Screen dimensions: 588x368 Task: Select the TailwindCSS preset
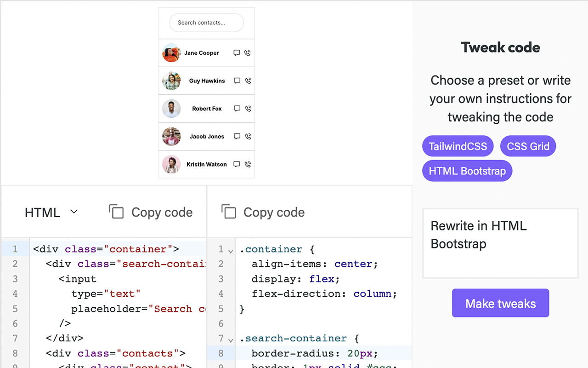[x=458, y=146]
